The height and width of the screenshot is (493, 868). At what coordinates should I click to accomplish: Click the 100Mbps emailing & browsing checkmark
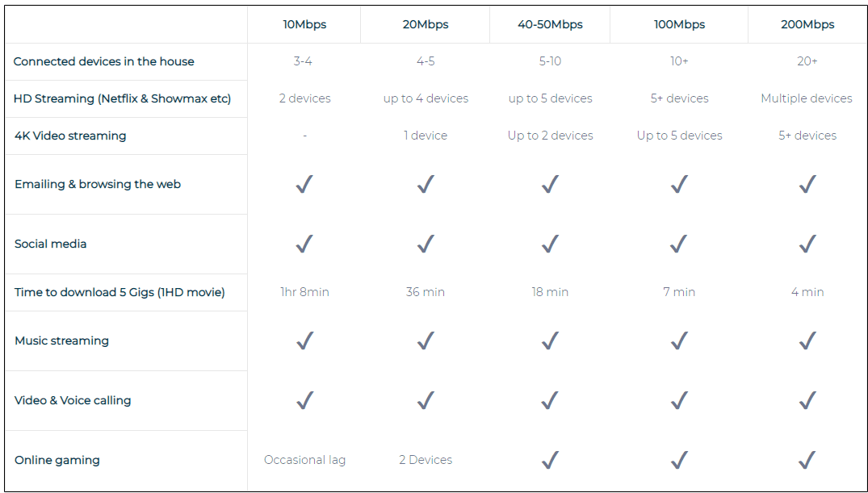[x=679, y=185]
